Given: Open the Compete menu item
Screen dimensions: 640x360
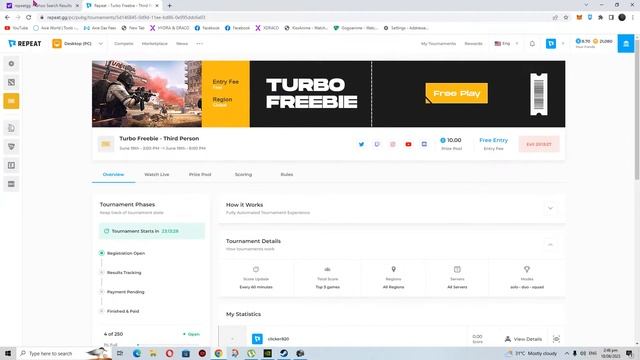Looking at the screenshot, I should [124, 44].
